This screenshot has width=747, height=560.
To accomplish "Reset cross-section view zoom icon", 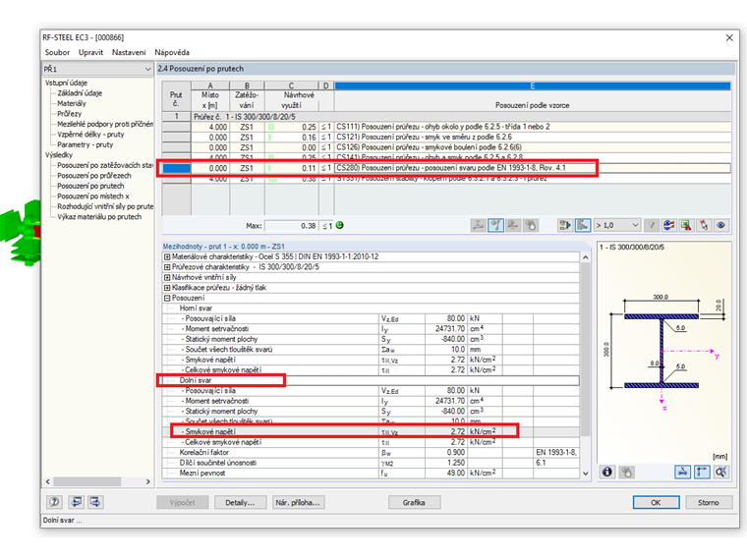I will (721, 472).
